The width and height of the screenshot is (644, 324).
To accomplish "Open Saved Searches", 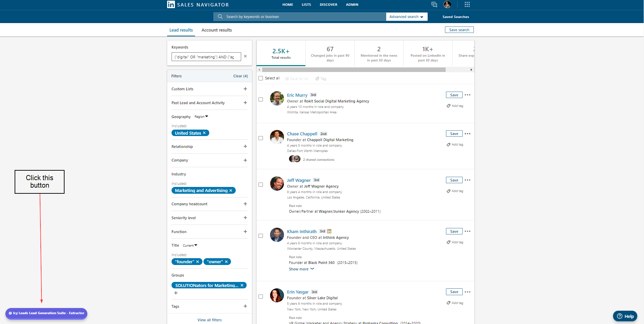I will [455, 17].
